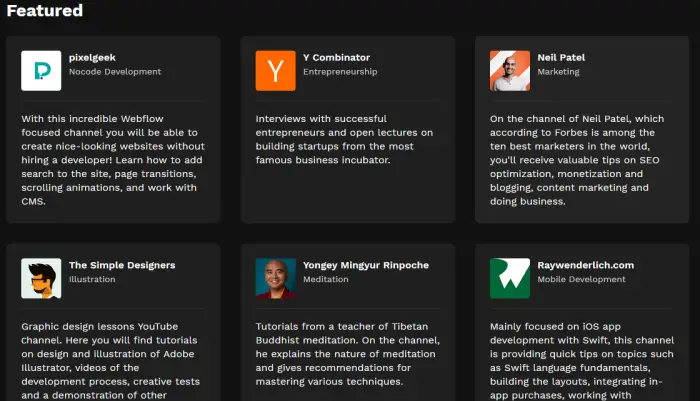Open the Raywenderlich.com channel title

[x=586, y=265]
